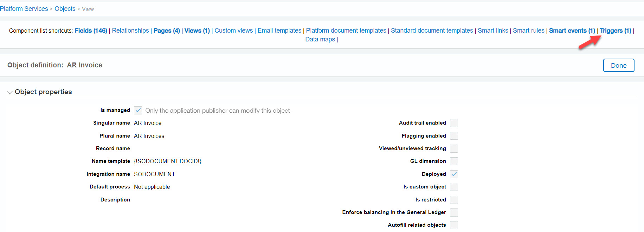
Task: Navigate to Objects breadcrumb
Action: (x=65, y=9)
